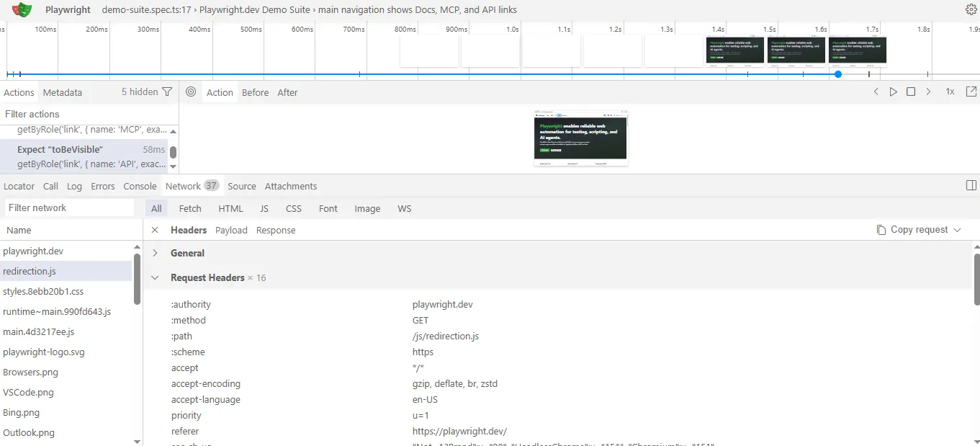Screen dimensions: 980x446
Task: Click the headers panel scrollbar thumb
Action: [976, 279]
